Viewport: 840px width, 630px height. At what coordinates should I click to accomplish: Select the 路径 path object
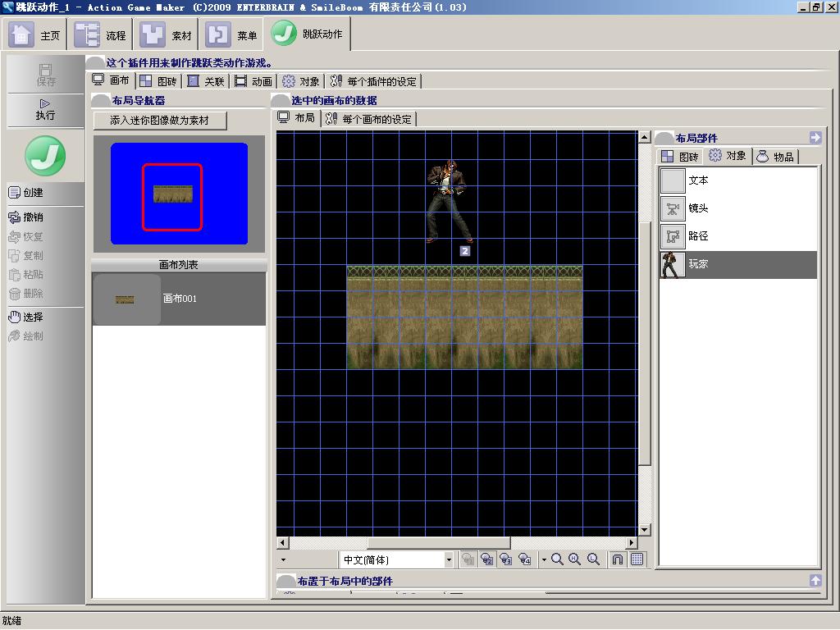(738, 236)
